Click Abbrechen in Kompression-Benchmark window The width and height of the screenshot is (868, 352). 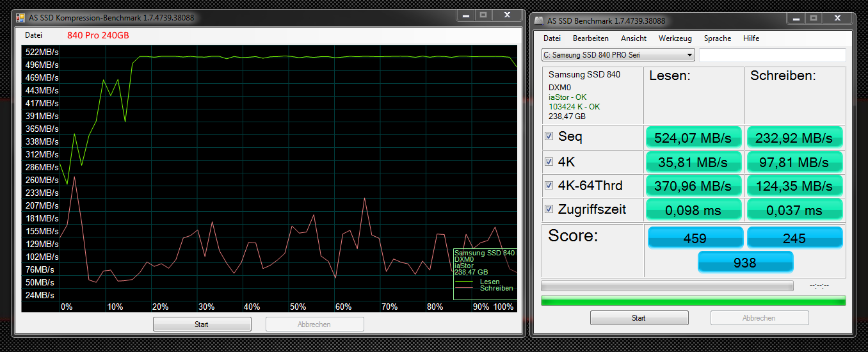coord(314,324)
